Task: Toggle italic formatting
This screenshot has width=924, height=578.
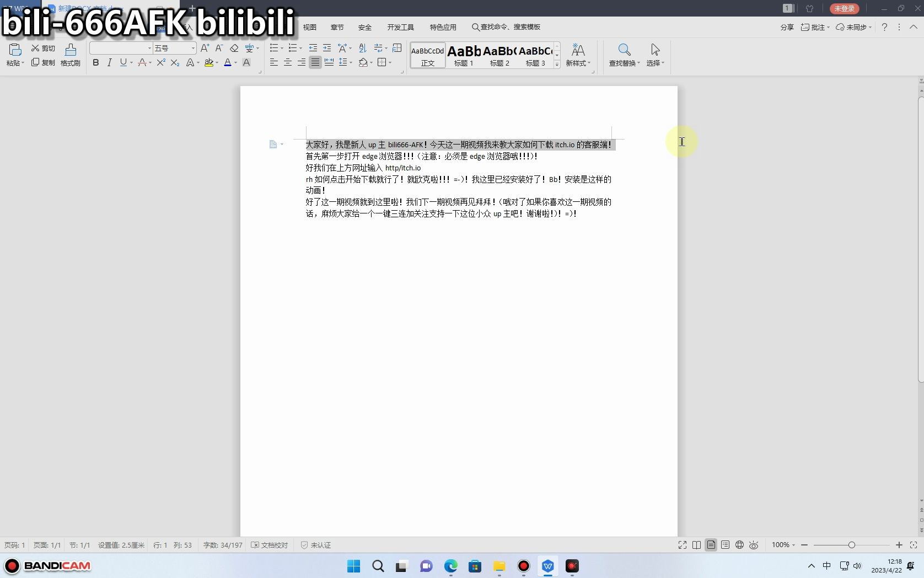Action: 109,63
